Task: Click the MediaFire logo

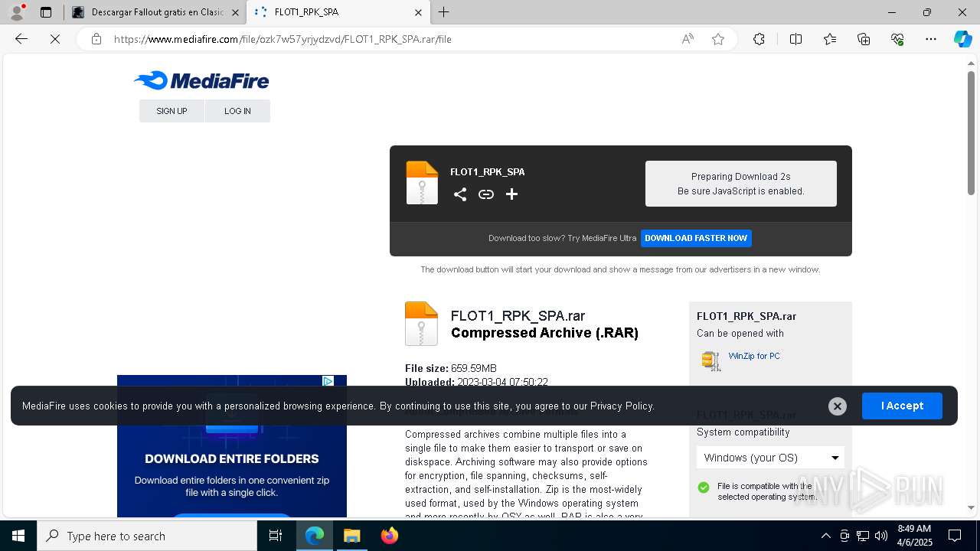Action: coord(201,80)
